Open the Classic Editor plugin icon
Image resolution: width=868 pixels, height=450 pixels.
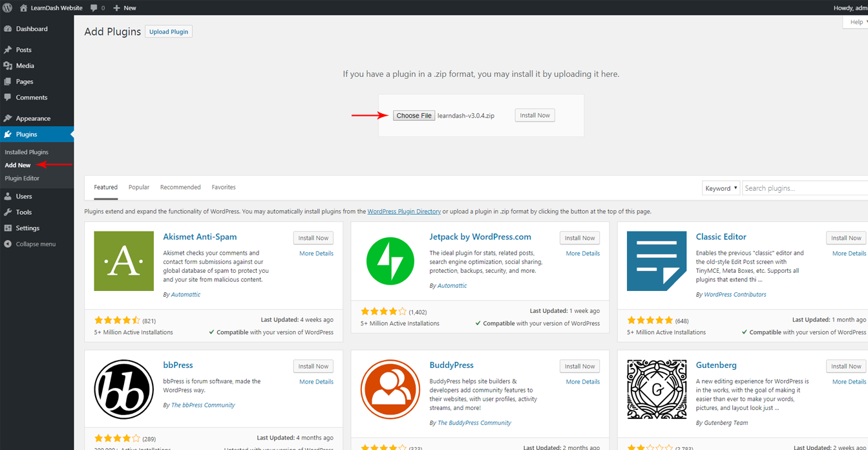(657, 261)
